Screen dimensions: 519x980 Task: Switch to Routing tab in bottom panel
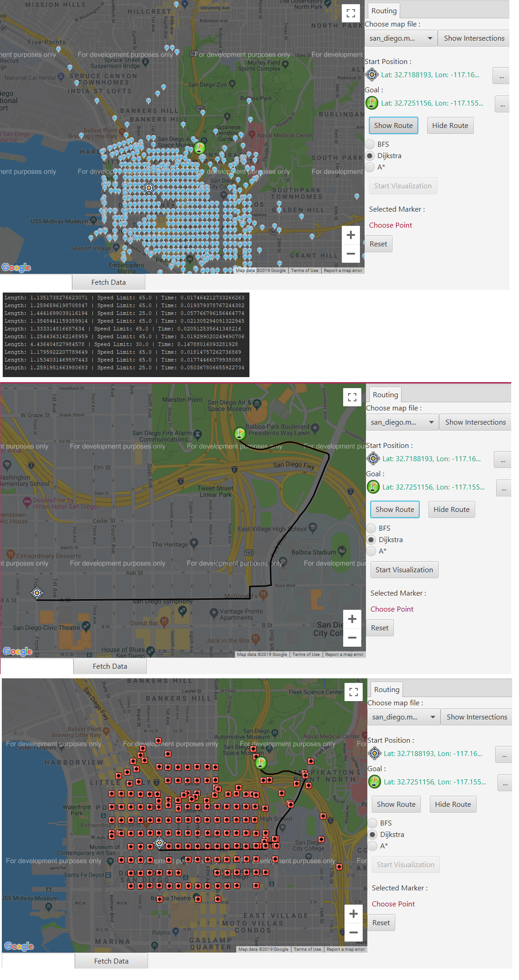pos(387,690)
